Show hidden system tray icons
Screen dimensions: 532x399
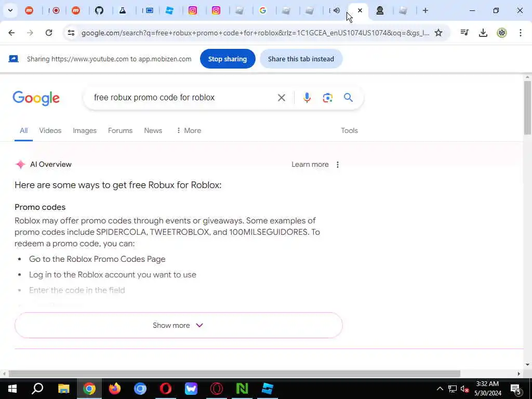pos(440,389)
